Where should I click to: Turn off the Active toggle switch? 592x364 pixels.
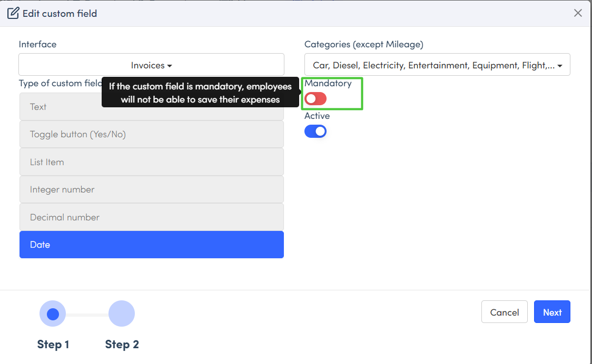(x=315, y=131)
